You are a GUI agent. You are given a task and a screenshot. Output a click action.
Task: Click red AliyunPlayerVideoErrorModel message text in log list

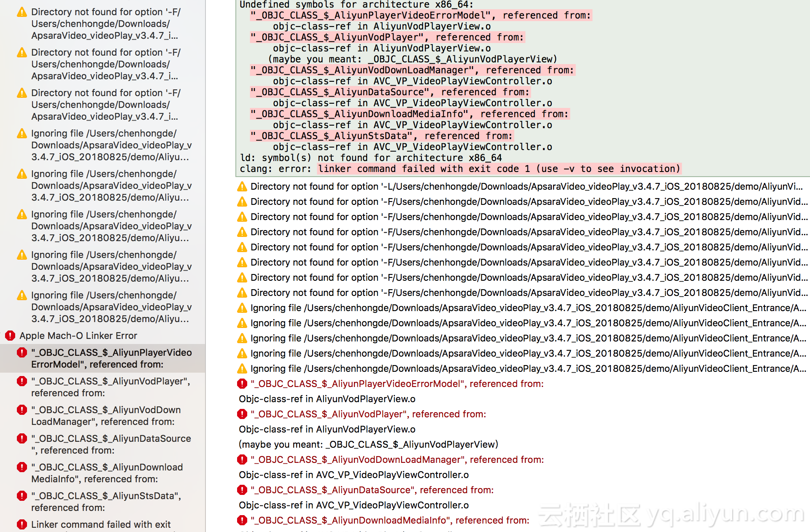(397, 384)
